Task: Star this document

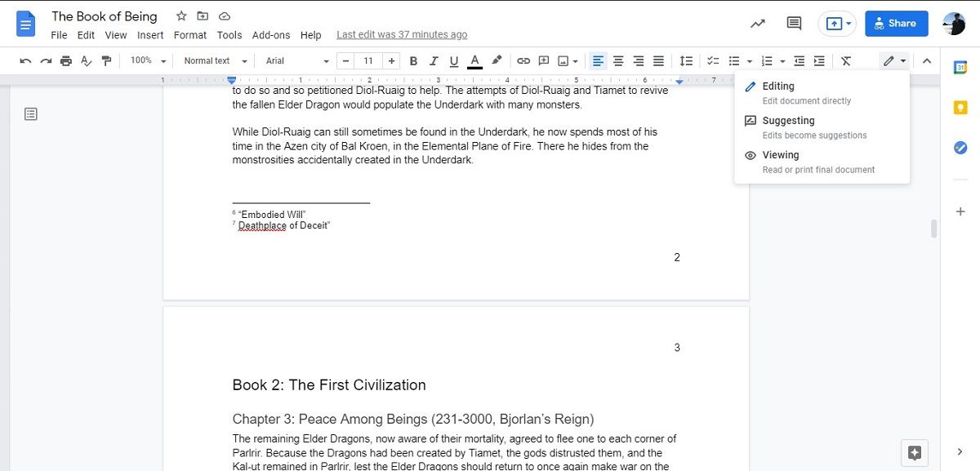Action: 181,16
